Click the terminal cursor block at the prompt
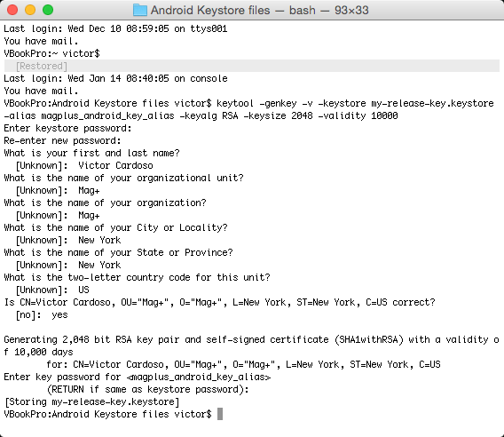Image resolution: width=504 pixels, height=437 pixels. coord(220,414)
